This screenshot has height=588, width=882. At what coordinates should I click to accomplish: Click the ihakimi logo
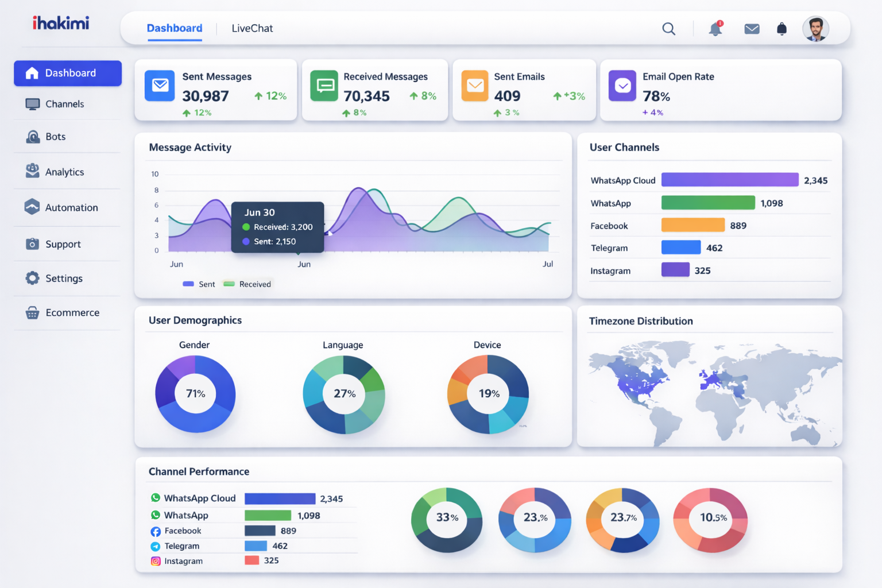coord(61,23)
